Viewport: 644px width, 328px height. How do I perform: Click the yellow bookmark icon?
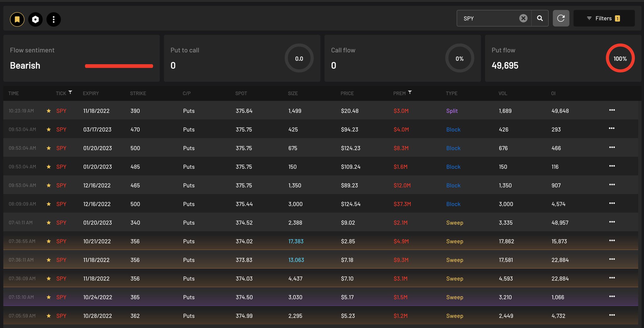point(17,19)
